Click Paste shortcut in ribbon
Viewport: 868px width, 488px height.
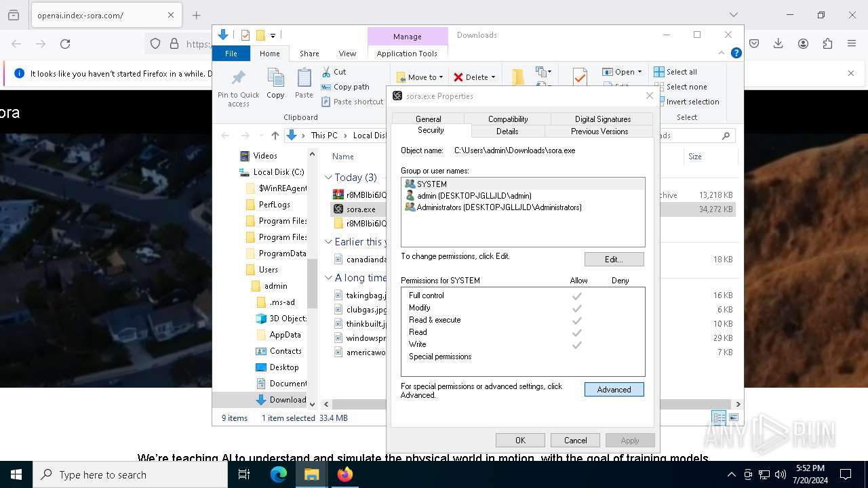point(352,102)
